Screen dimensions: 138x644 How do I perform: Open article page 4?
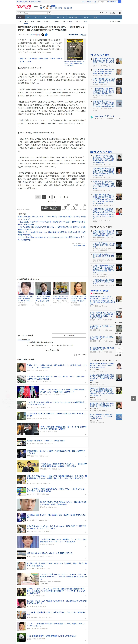(60, 197)
